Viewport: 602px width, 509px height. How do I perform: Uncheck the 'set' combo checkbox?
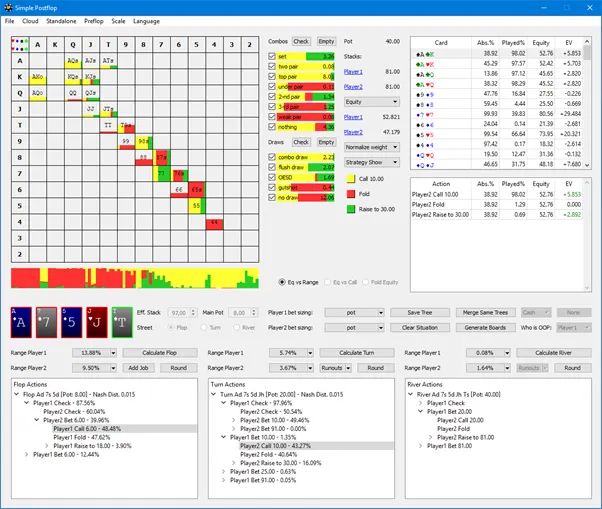tap(272, 56)
